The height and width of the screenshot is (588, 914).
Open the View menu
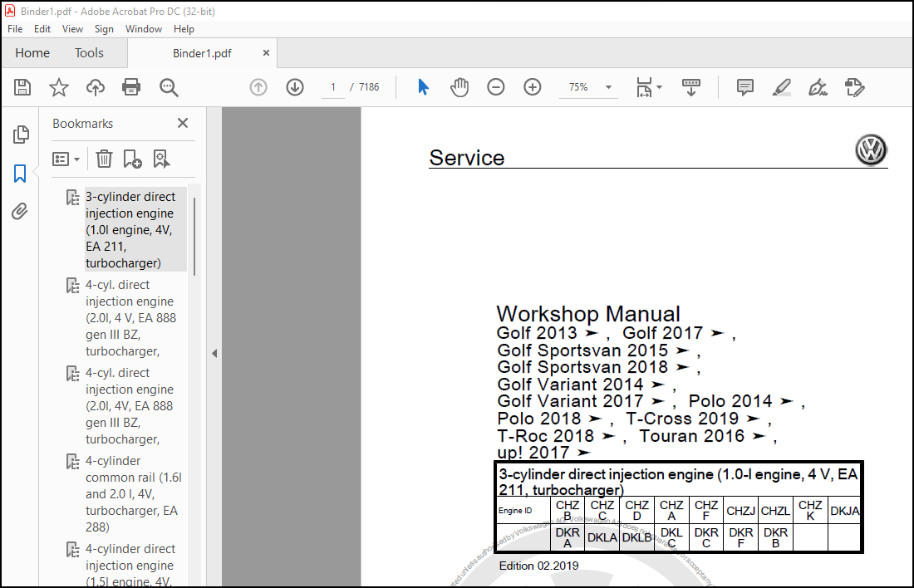point(72,29)
